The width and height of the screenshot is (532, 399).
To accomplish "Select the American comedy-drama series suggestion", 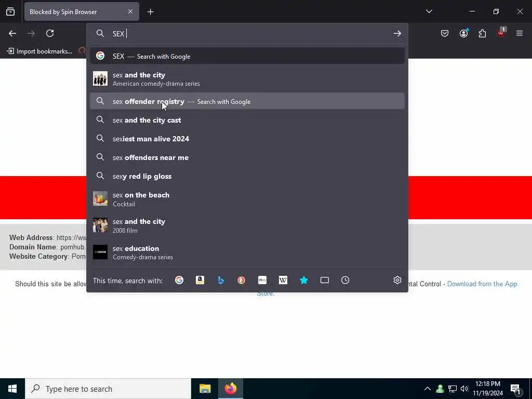I will [247, 79].
